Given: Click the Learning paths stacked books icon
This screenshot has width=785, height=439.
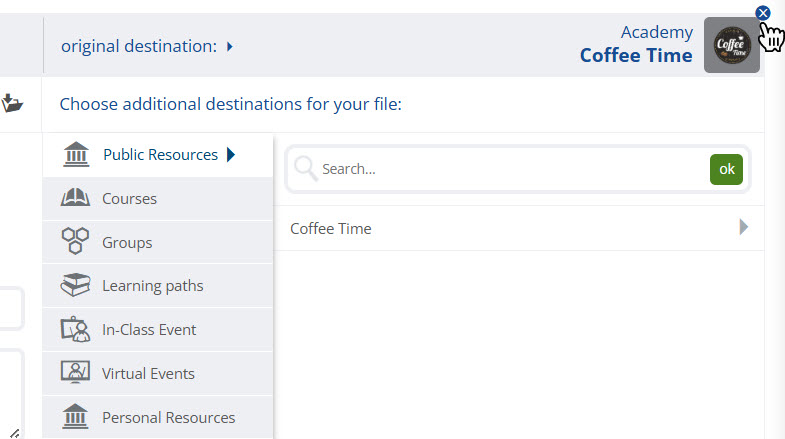Looking at the screenshot, I should [75, 286].
